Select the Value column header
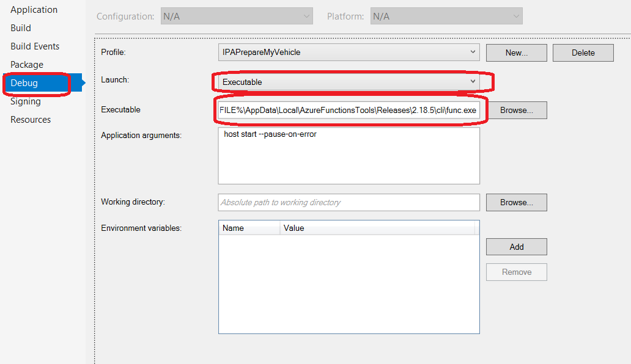The width and height of the screenshot is (631, 364). point(377,228)
